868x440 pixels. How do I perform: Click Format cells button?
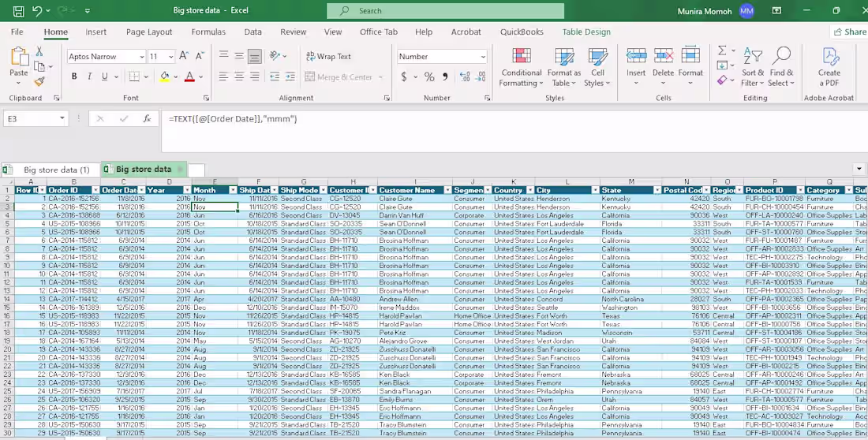690,67
